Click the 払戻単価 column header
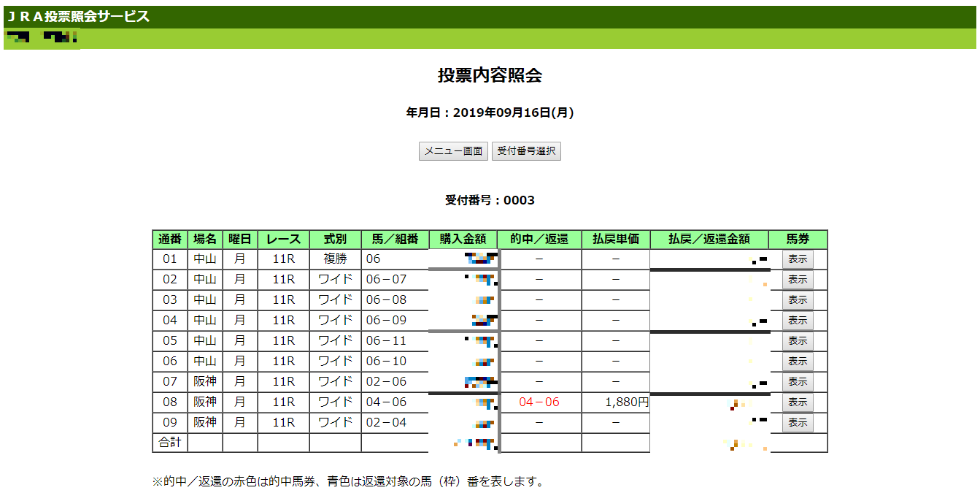This screenshot has height=493, width=980. click(x=616, y=239)
